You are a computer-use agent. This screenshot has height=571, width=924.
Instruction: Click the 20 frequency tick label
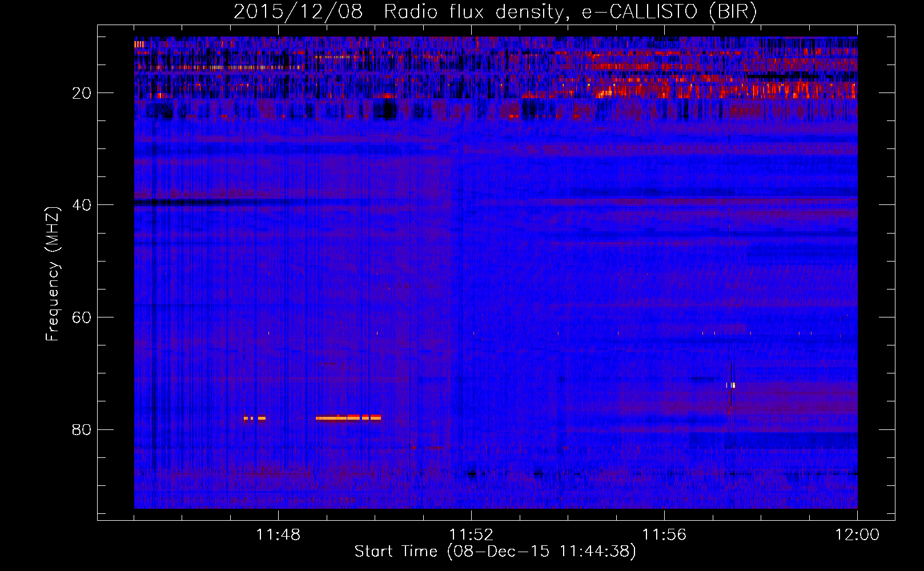point(82,93)
